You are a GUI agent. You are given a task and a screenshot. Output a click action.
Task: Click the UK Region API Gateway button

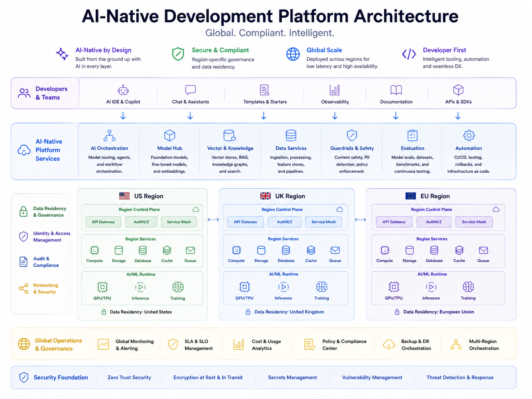[245, 222]
